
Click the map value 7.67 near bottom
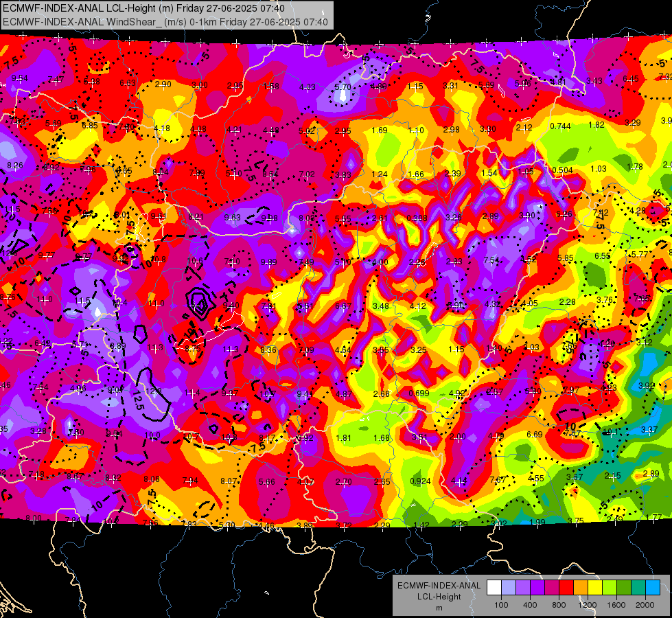(x=498, y=480)
